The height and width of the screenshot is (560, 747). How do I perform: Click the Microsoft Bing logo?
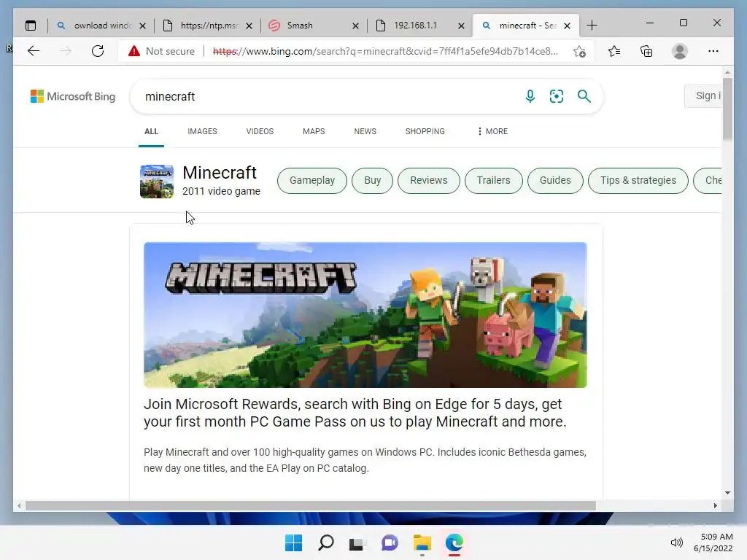point(73,96)
